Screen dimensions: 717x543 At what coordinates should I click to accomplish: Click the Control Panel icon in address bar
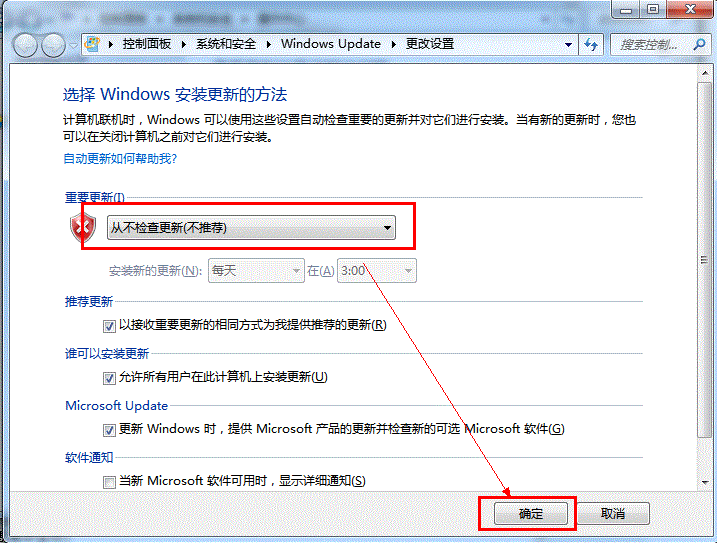tap(92, 44)
